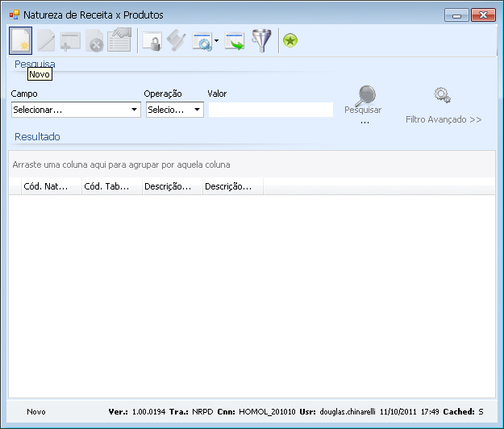Click the Pesquisa section heading
504x429 pixels.
(x=35, y=64)
